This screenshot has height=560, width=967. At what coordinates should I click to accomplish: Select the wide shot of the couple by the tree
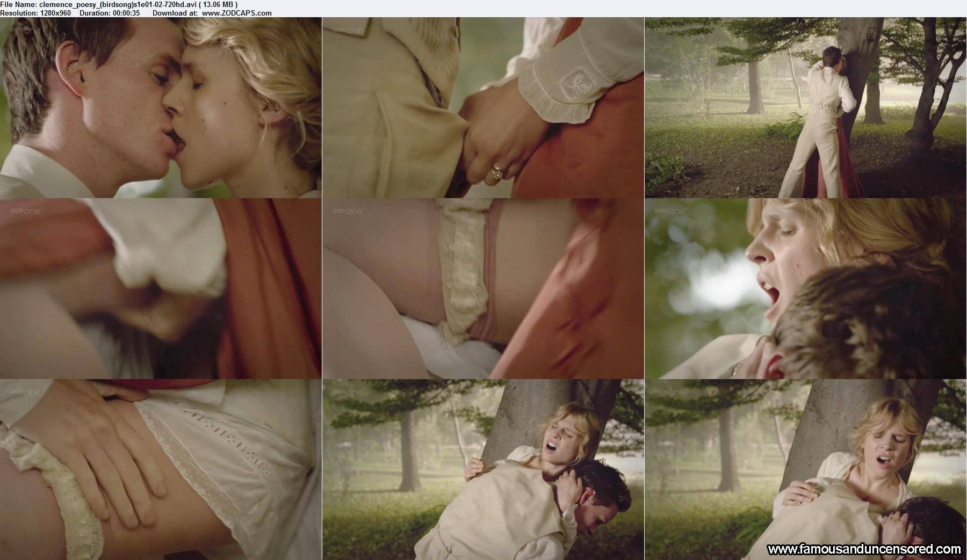tap(805, 107)
